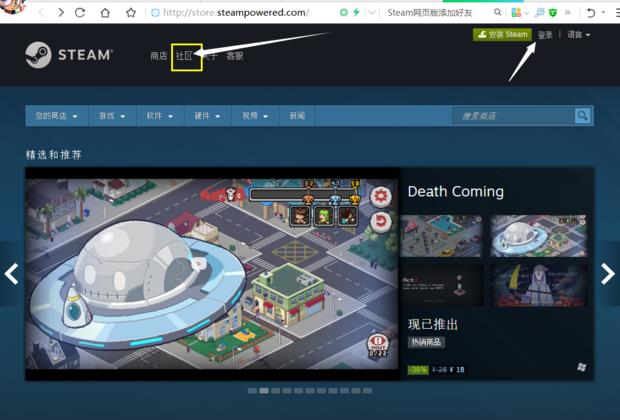Open dropdown beside apps grid icon
Image resolution: width=620 pixels, height=420 pixels.
tap(527, 13)
